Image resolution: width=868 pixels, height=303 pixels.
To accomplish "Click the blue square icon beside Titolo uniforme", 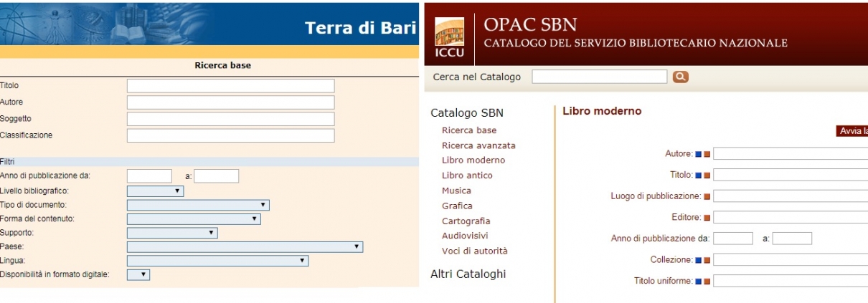I will 699,282.
